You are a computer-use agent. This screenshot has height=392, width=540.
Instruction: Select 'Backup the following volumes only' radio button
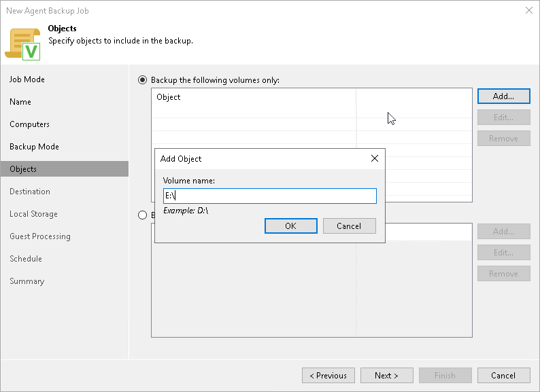point(142,80)
